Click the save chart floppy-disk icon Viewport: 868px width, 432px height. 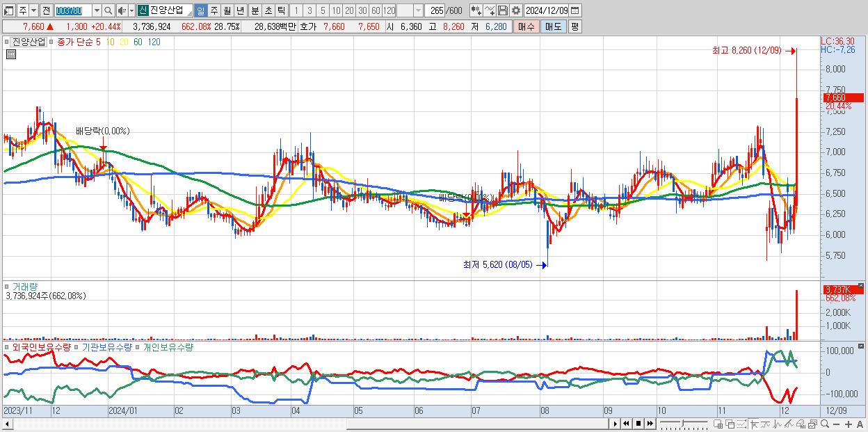(x=503, y=10)
